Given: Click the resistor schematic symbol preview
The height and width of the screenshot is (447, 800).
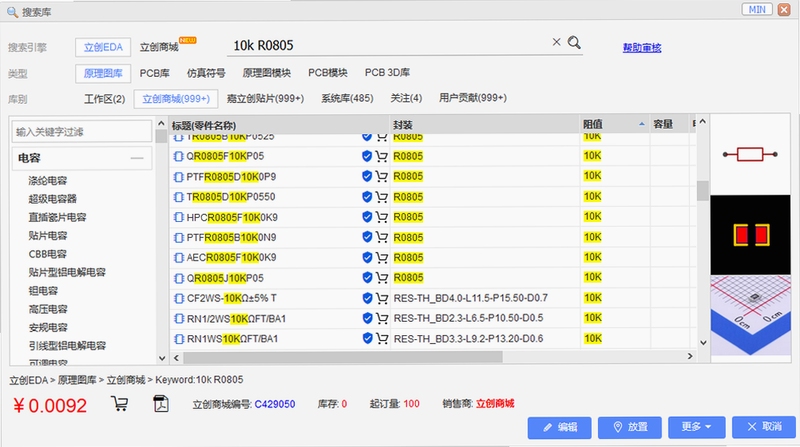Looking at the screenshot, I should (750, 154).
